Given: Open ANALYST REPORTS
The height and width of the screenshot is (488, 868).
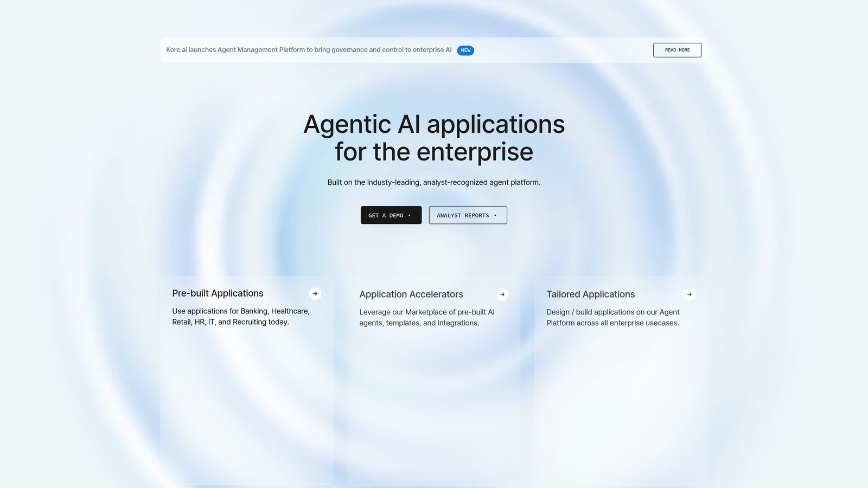Looking at the screenshot, I should click(468, 215).
